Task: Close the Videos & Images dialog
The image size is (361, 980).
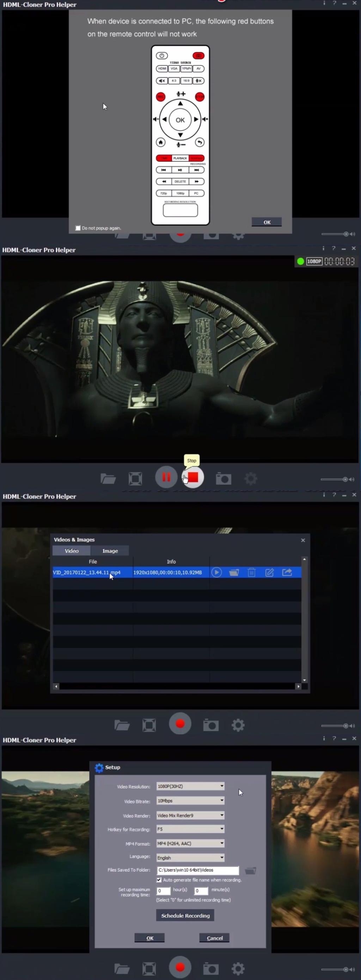Action: pos(303,540)
